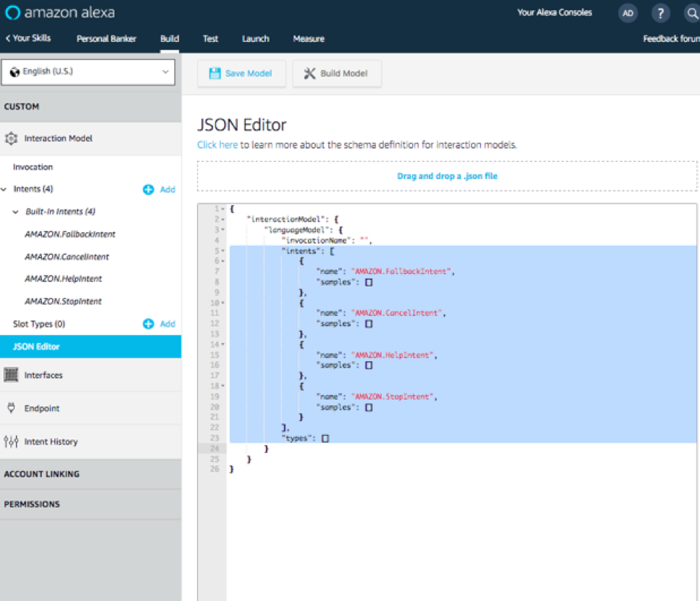Open Your Alexa Consoles menu
Screen dimensions: 700x601
coord(555,12)
